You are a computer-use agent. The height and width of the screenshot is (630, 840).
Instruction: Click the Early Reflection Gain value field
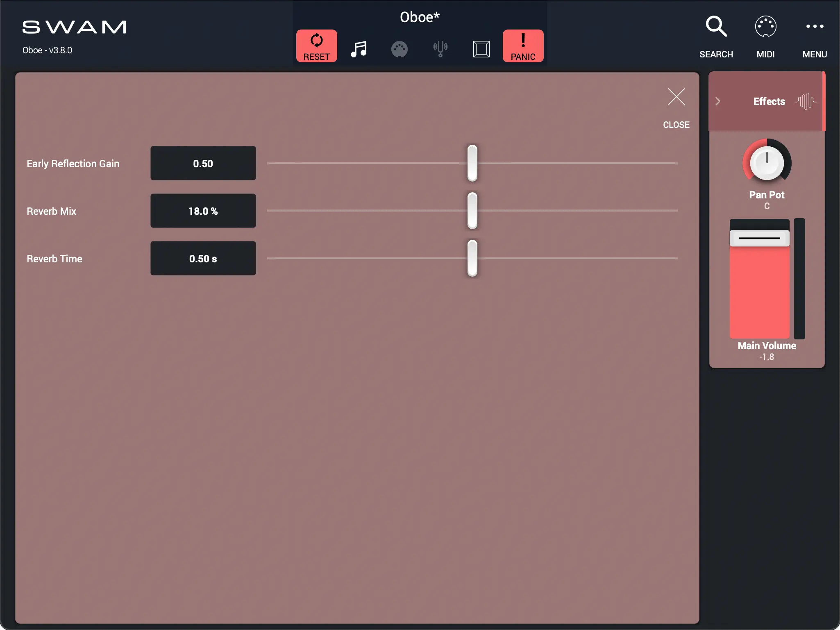[x=203, y=164]
